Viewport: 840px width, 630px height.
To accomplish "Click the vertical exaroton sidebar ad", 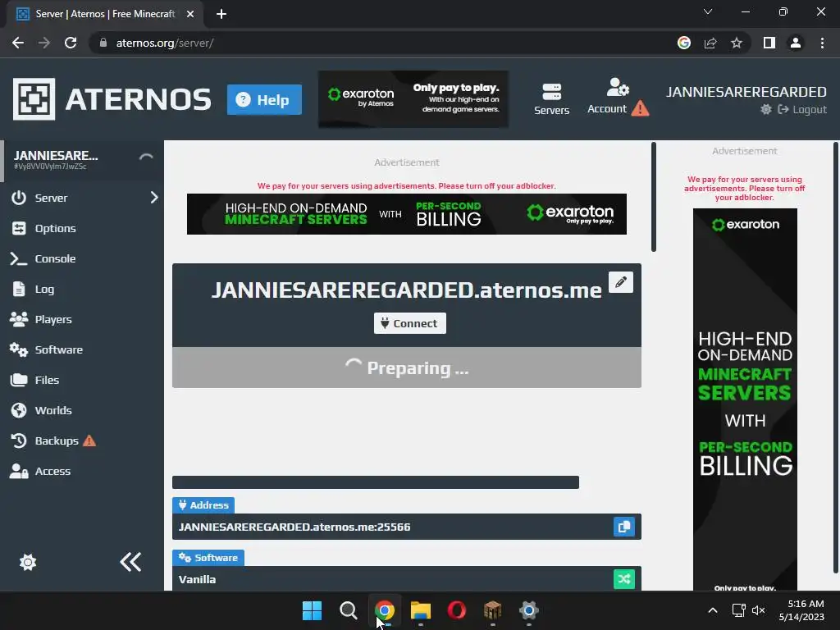I will pyautogui.click(x=745, y=399).
